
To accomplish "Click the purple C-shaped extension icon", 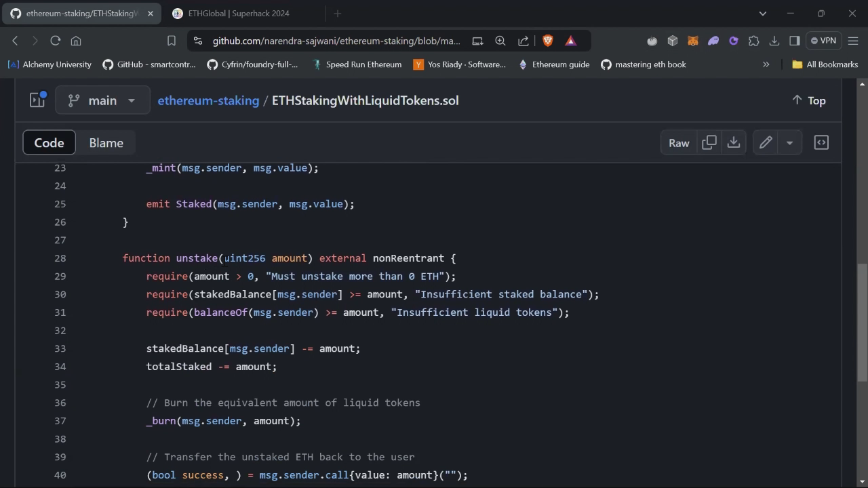I will pos(733,41).
